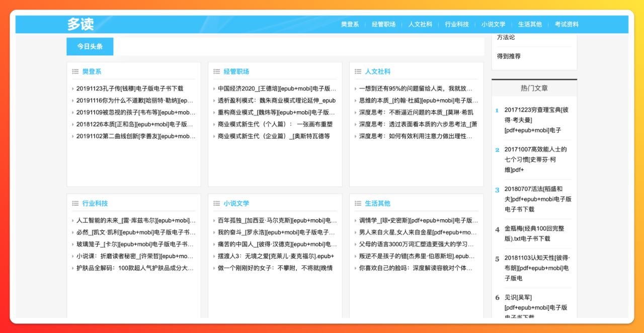Select 人文社科 in top navigation
Screen dimensions: 644x333
click(x=421, y=24)
